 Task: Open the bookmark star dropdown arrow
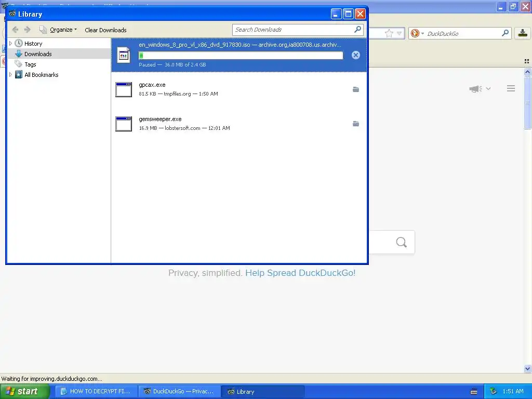[x=400, y=33]
